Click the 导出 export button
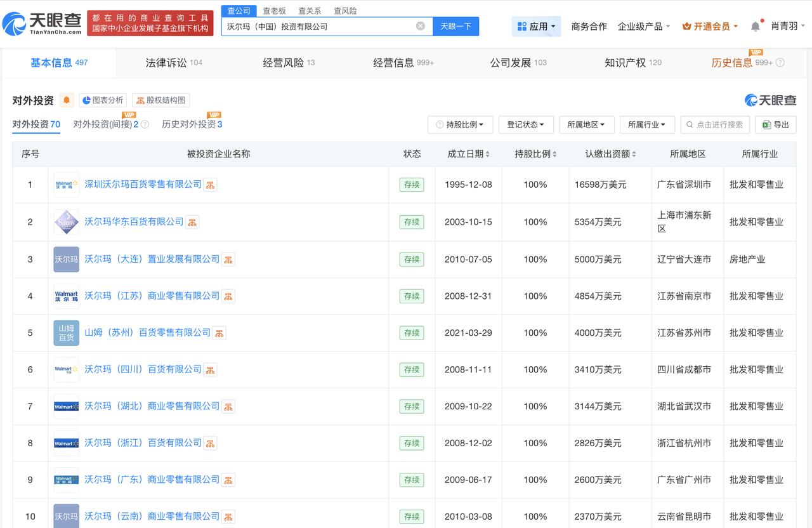This screenshot has height=528, width=812. click(776, 124)
